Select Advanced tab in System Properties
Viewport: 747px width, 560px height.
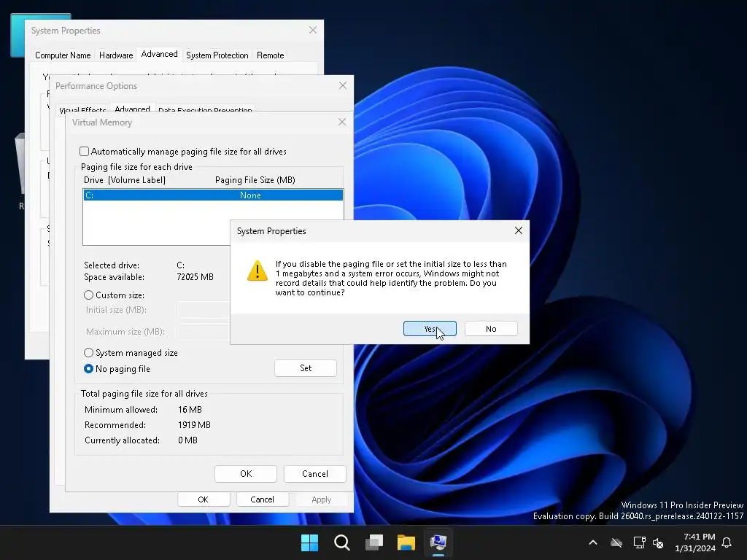159,54
